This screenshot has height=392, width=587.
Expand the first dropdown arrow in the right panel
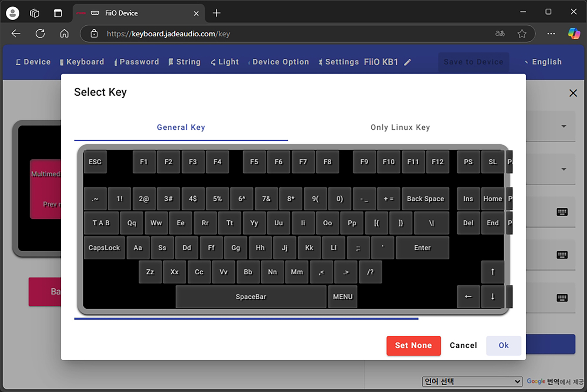tap(564, 126)
